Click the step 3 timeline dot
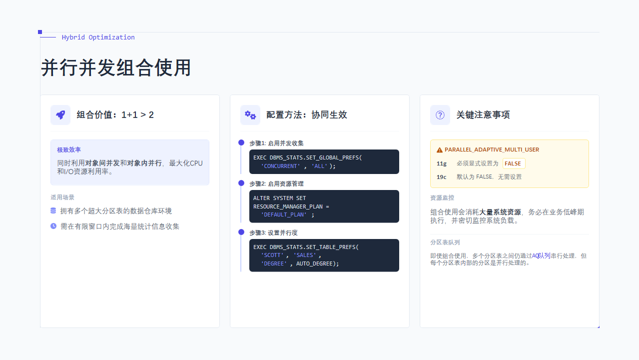Image resolution: width=639 pixels, height=360 pixels. (x=241, y=232)
